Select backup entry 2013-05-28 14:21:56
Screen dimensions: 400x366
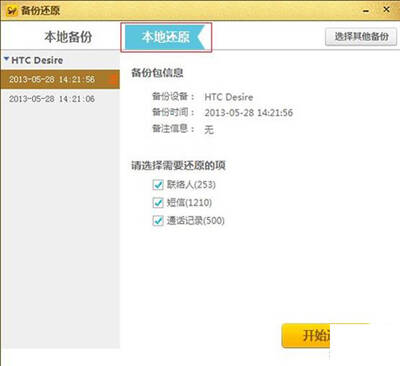[60, 79]
